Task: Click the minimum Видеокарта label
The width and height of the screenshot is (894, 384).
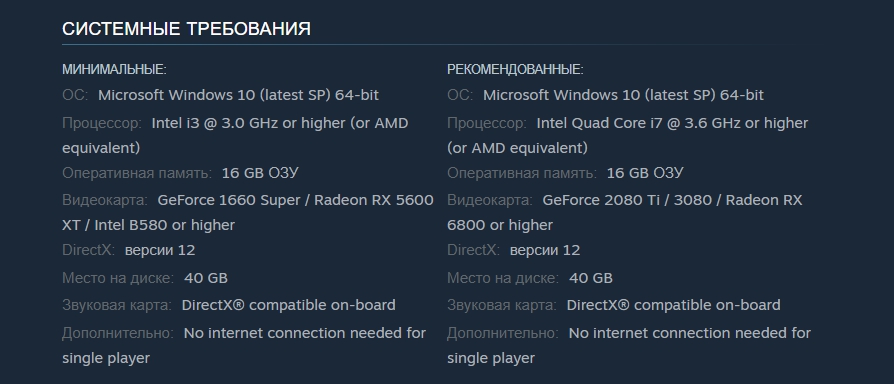Action: 105,201
